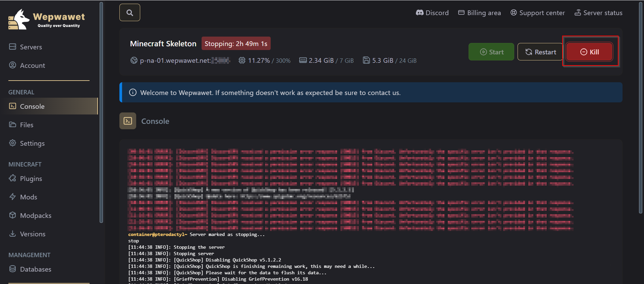Open the Server status link
644x284 pixels.
coord(598,13)
